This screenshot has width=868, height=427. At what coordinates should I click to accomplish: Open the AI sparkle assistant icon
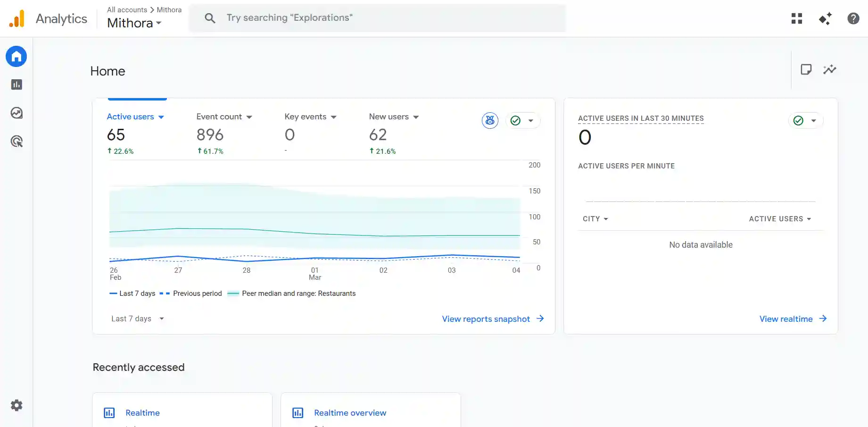point(825,18)
